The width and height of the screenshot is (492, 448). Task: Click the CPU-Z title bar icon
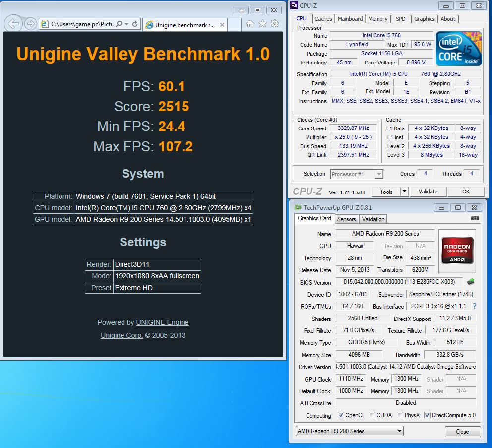[294, 5]
